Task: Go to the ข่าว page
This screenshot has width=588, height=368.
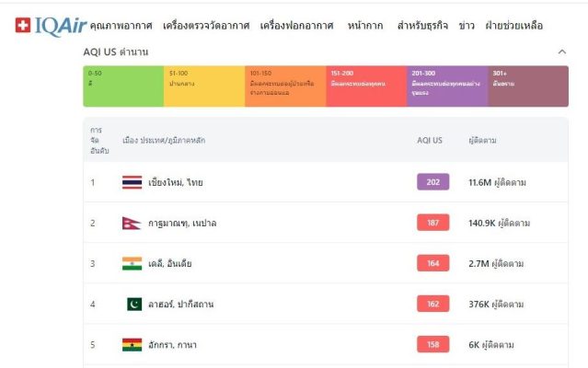Action: (x=467, y=26)
